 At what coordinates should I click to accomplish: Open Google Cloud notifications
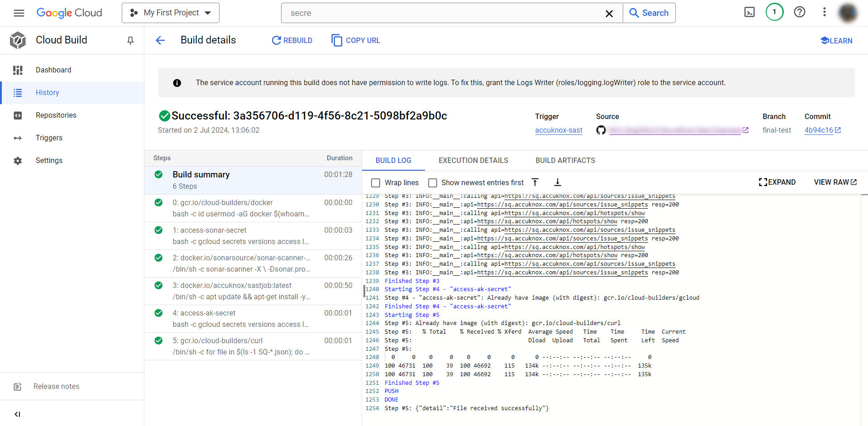[x=774, y=12]
